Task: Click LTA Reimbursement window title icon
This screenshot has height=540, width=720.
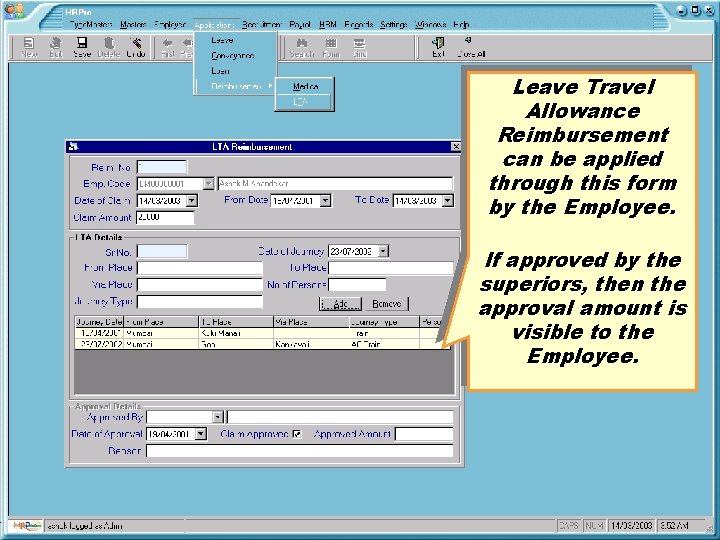Action: 73,147
